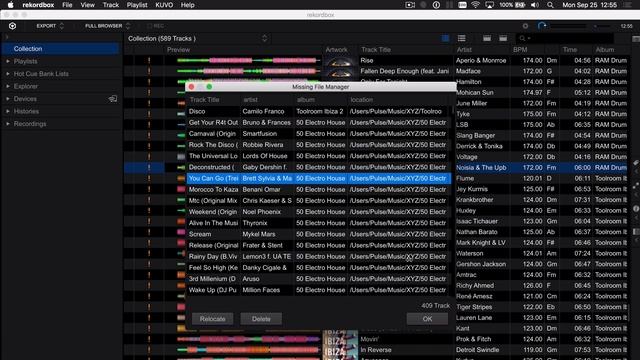Sort by the Preview column header

tap(178, 50)
